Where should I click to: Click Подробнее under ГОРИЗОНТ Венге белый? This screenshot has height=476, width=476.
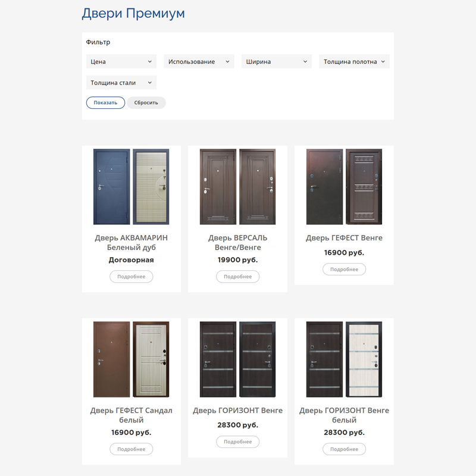pos(344,449)
